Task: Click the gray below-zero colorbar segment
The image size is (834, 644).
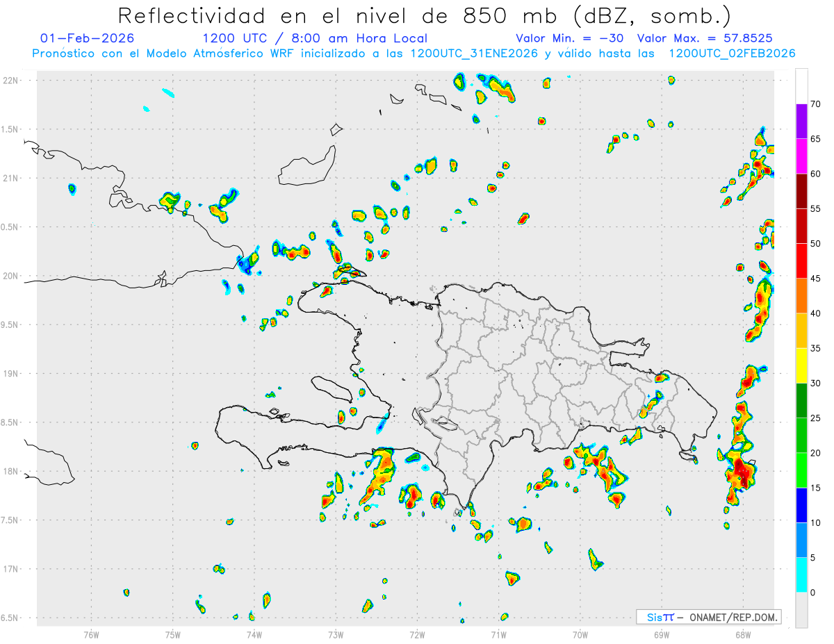Action: tap(801, 610)
